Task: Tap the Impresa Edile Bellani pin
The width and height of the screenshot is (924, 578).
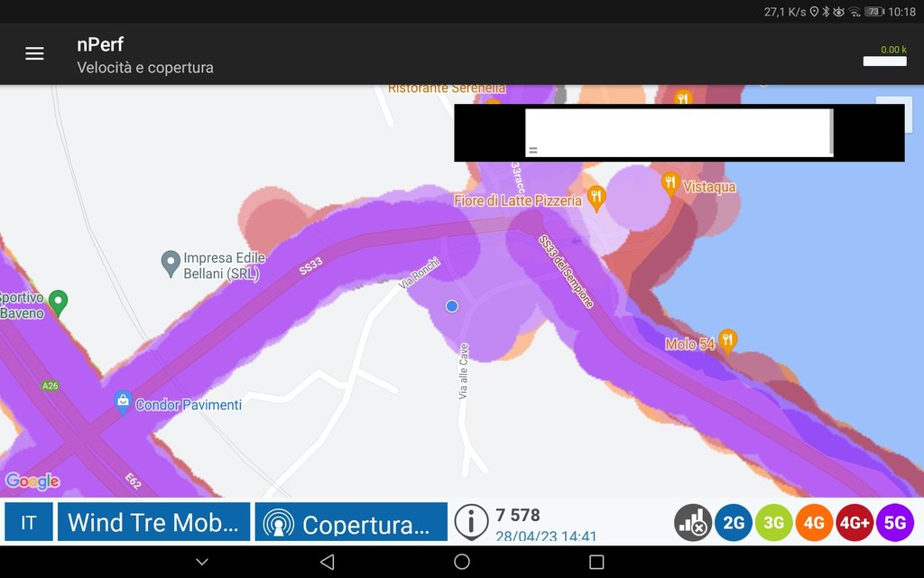Action: click(x=171, y=264)
